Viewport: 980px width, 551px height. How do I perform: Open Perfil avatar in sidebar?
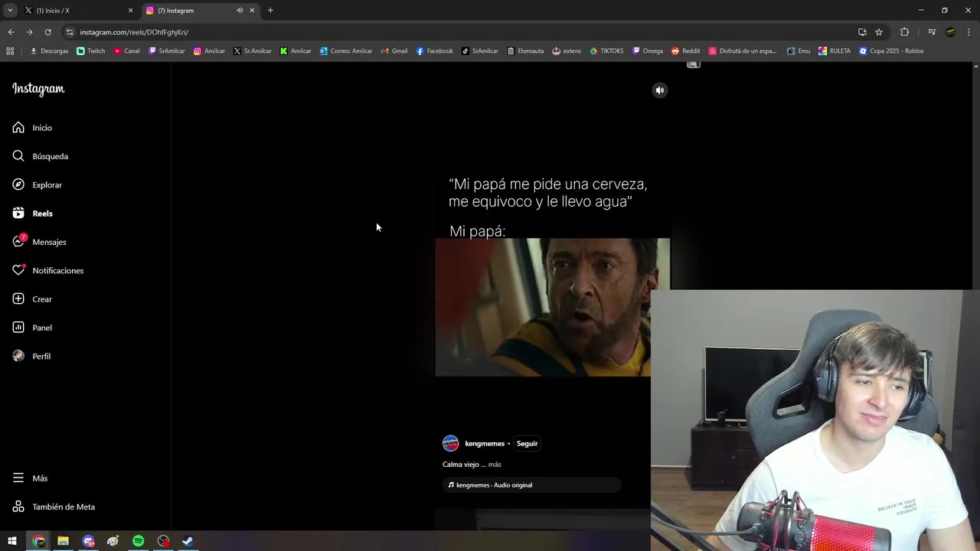pos(18,356)
